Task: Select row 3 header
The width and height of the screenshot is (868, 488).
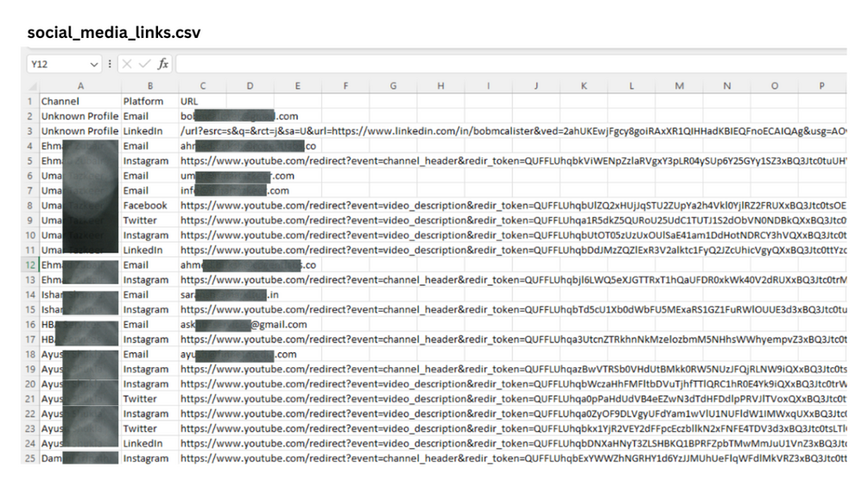Action: (30, 131)
